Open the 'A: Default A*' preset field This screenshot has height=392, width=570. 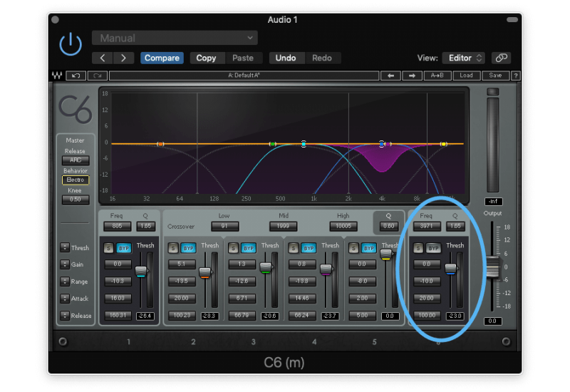pos(244,76)
